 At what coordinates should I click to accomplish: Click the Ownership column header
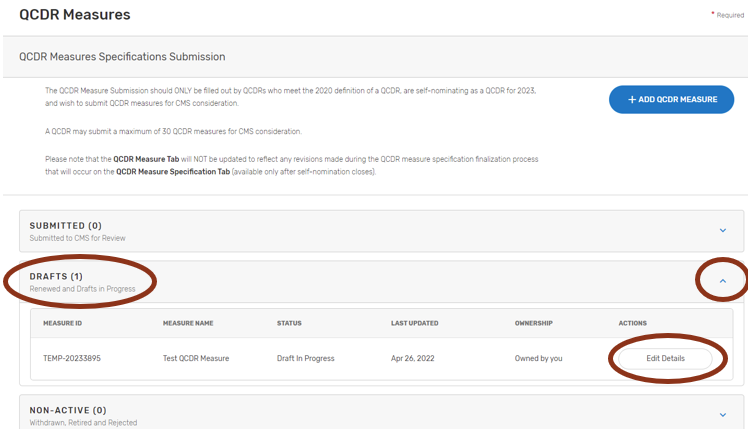(533, 323)
